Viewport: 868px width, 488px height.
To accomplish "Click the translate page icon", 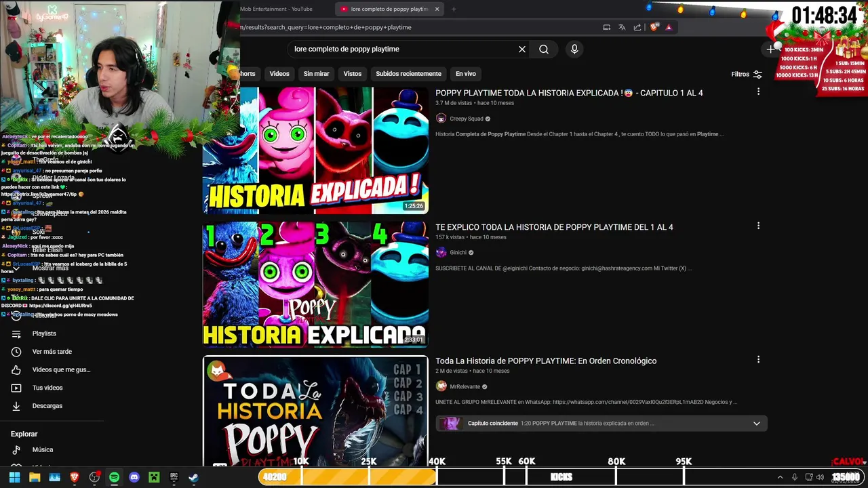I will [x=622, y=27].
